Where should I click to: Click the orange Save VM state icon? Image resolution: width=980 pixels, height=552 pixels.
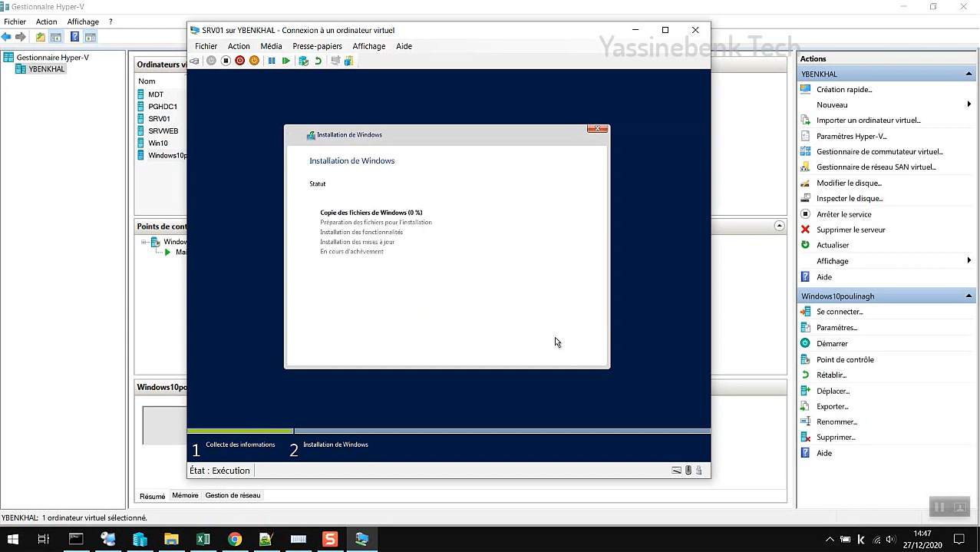click(x=255, y=61)
